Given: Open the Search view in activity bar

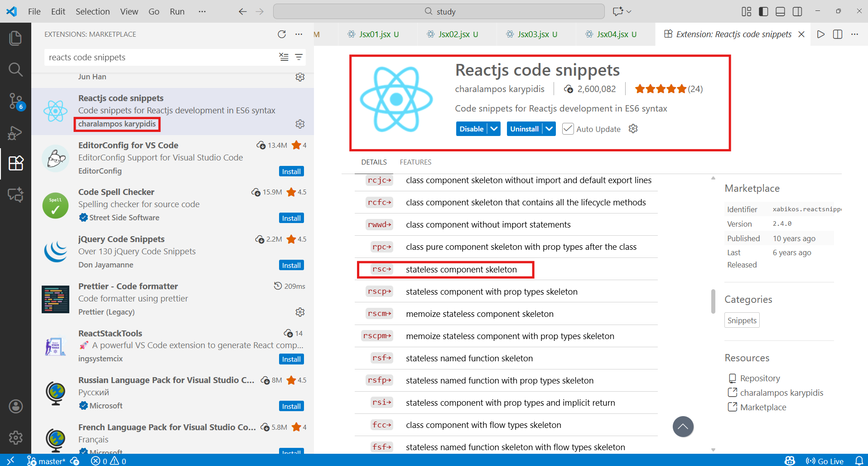Looking at the screenshot, I should pyautogui.click(x=15, y=69).
